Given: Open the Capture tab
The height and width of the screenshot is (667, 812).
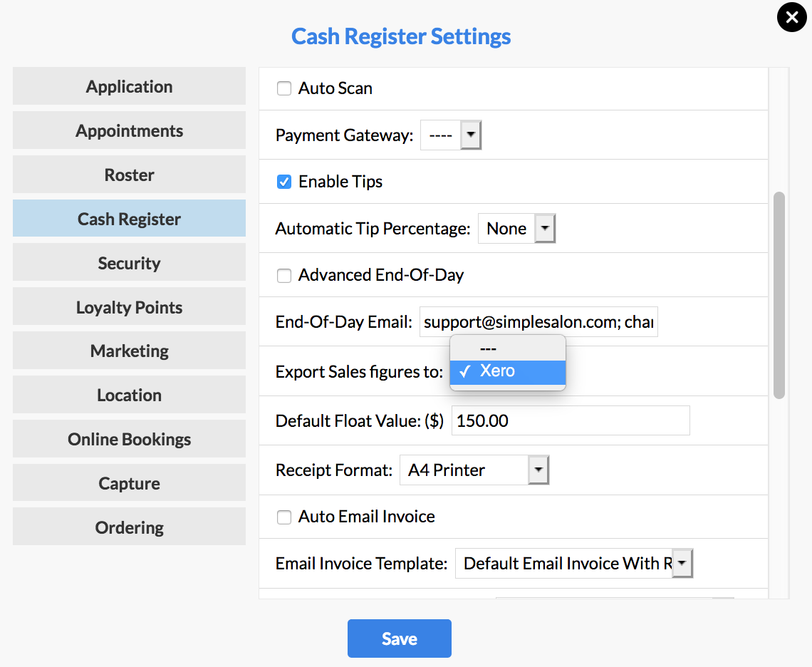Looking at the screenshot, I should coord(129,482).
